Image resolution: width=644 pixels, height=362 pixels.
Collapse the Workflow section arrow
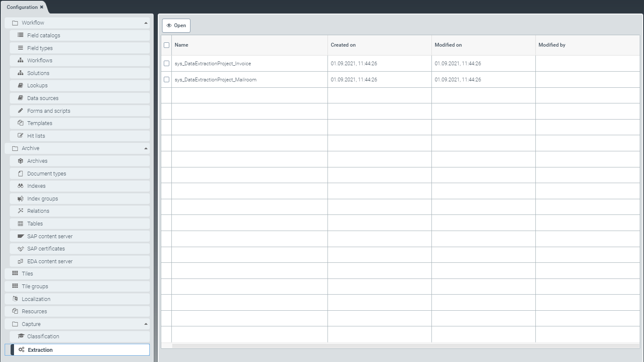(x=146, y=23)
